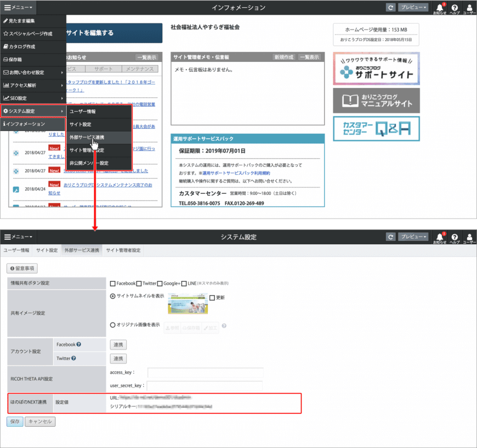Viewport: 477px width, 448px height.
Task: Expand お問い合わせ設定 submenu arrow
Action: click(x=62, y=72)
